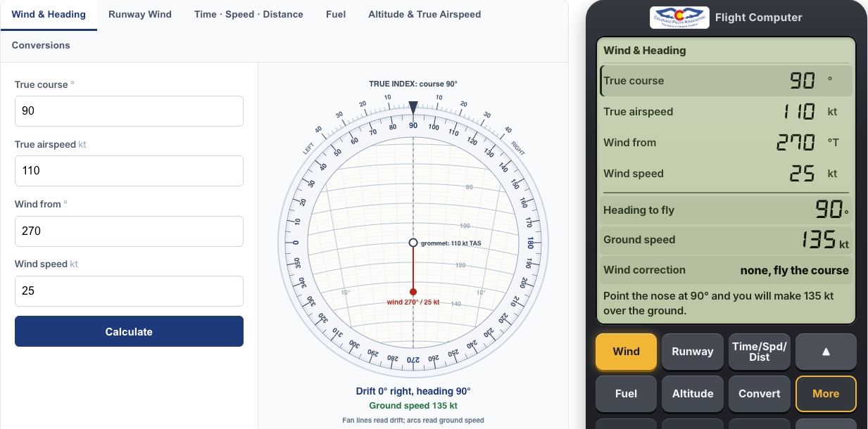Screen dimensions: 868x429
Task: Tap the up-arrow keypad button
Action: (x=826, y=352)
